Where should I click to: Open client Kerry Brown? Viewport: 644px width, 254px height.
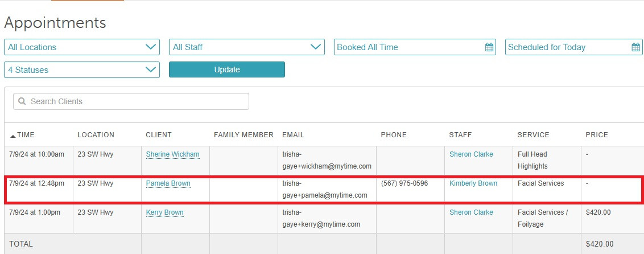(164, 212)
